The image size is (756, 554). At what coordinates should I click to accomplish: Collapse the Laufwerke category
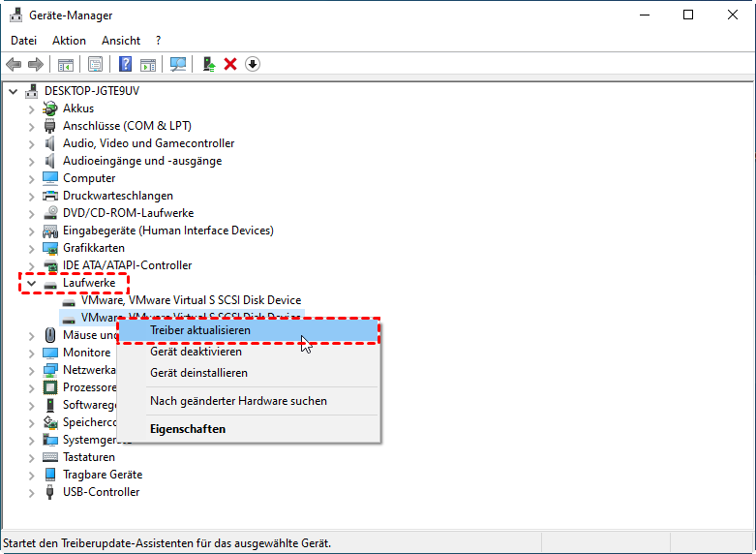click(31, 283)
